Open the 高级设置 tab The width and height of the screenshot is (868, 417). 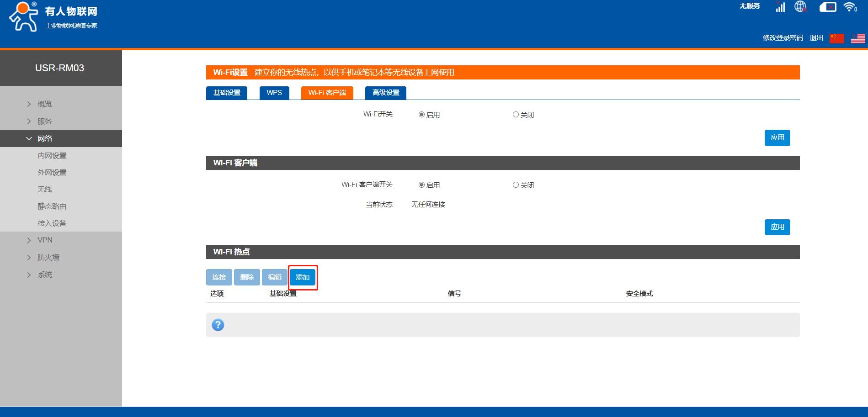point(386,93)
